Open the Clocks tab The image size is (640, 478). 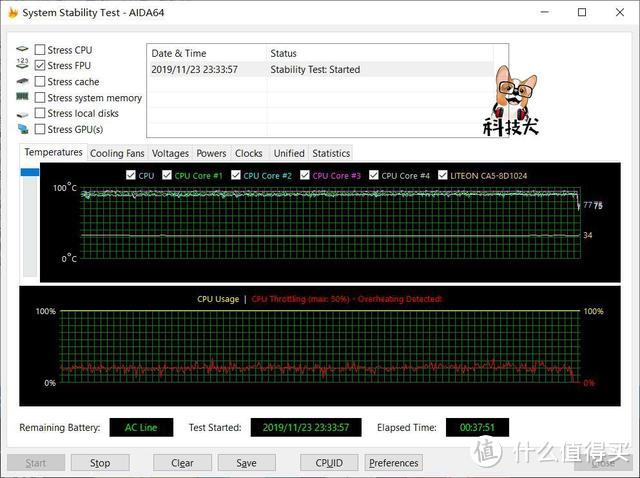tap(249, 153)
